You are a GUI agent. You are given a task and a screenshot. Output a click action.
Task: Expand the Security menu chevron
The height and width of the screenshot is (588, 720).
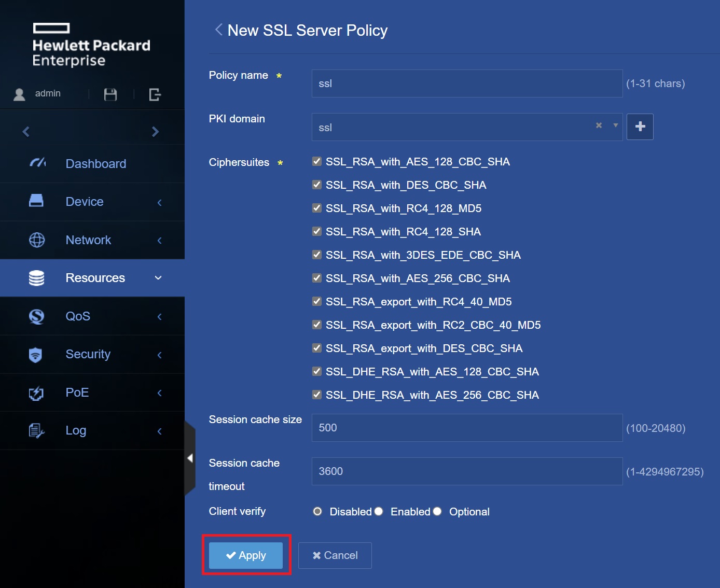[159, 355]
